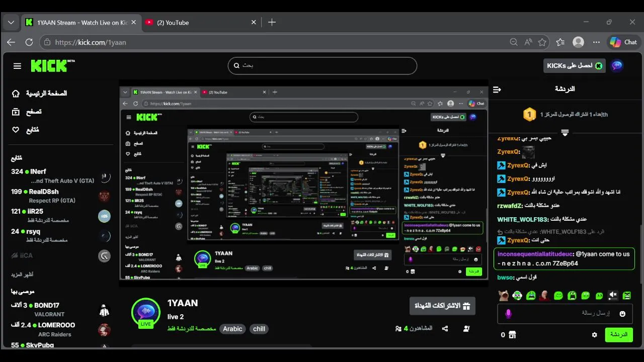The image size is (644, 362).
Task: Click the green chat-only category link
Action: pos(192,329)
